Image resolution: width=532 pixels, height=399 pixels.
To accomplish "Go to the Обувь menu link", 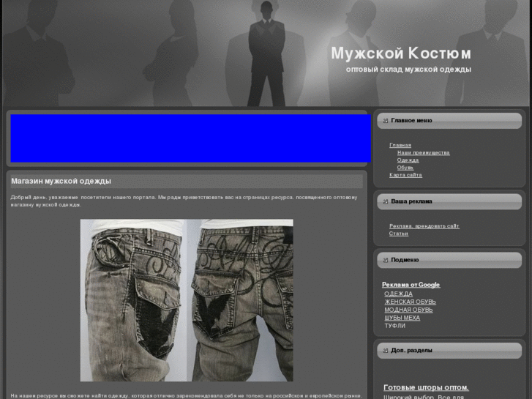I will [405, 168].
